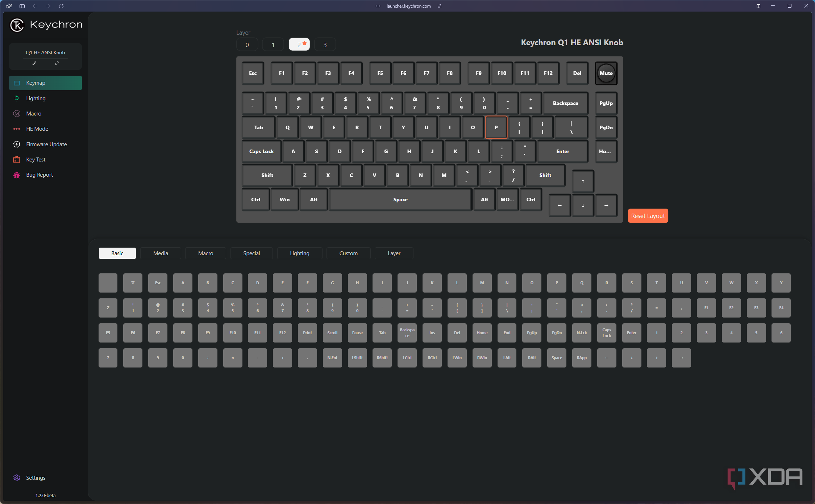Select the Backspace key on keyboard layout

click(x=565, y=103)
